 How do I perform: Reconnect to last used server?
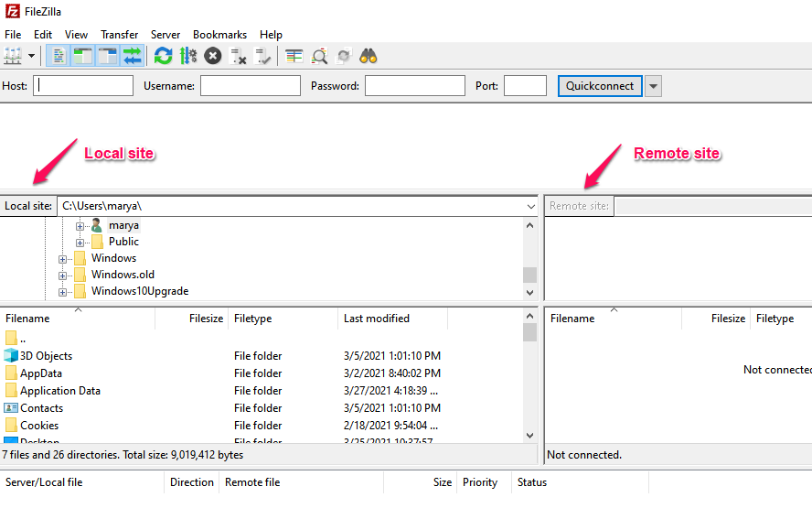click(x=262, y=56)
